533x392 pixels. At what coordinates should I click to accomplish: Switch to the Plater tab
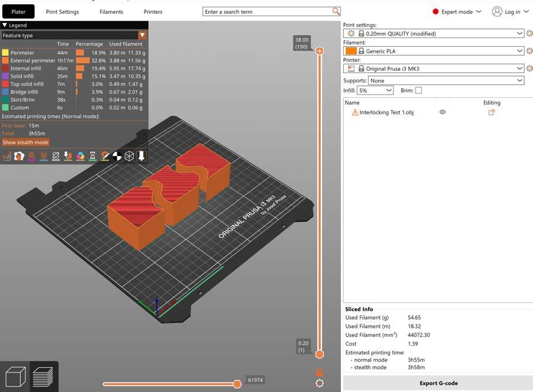click(x=18, y=11)
